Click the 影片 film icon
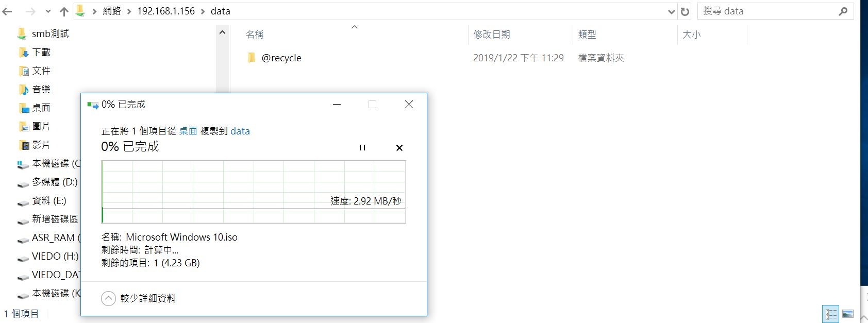 (x=24, y=145)
